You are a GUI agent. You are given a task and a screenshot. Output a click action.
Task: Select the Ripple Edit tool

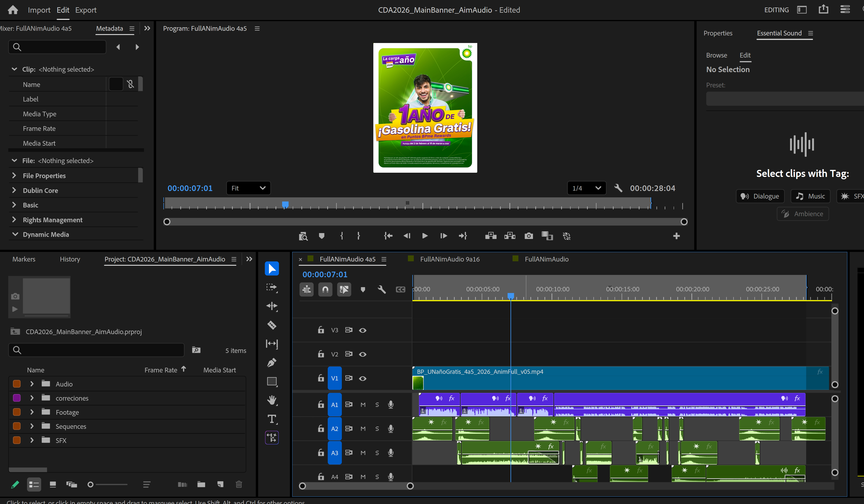click(272, 306)
